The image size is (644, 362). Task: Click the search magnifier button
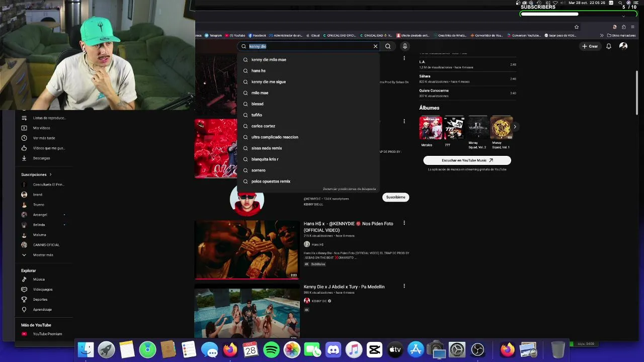tap(388, 46)
